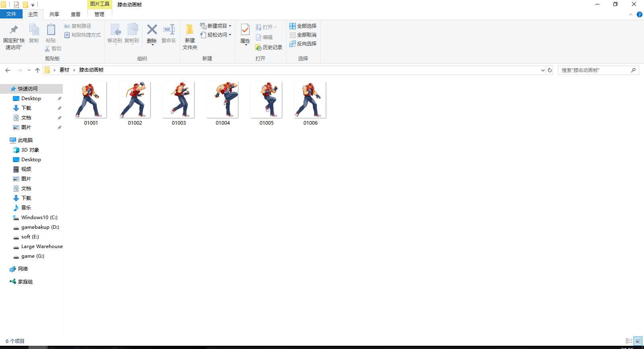
Task: Click 复制路径 (Copy path)
Action: [78, 26]
